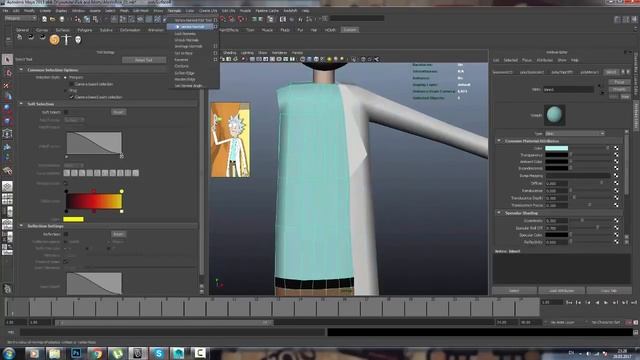Click the Load Attributes button
Image resolution: width=640 pixels, height=360 pixels.
tap(562, 291)
